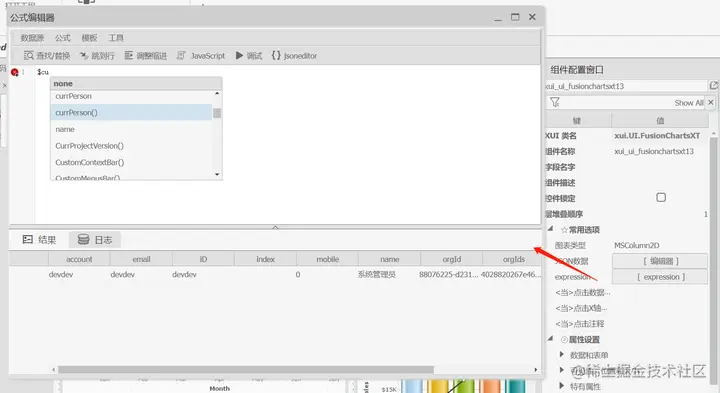The image size is (720, 393).
Task: Select the <当>点击数据 event row
Action: [627, 292]
